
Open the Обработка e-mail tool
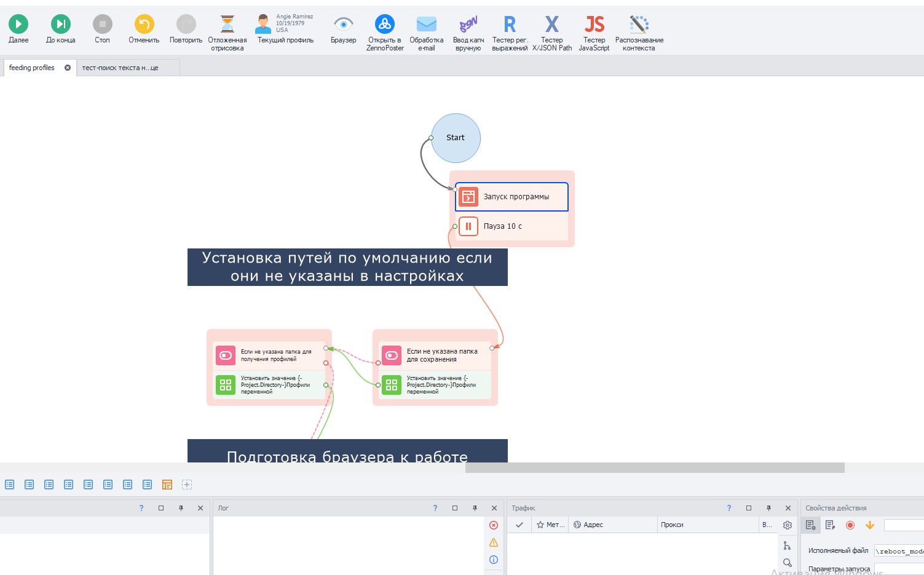426,24
